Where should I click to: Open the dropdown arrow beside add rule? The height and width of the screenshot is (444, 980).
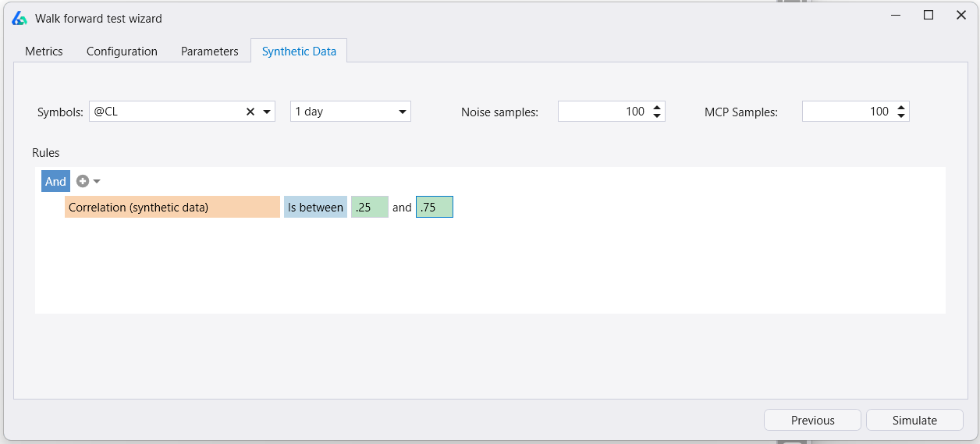[97, 182]
